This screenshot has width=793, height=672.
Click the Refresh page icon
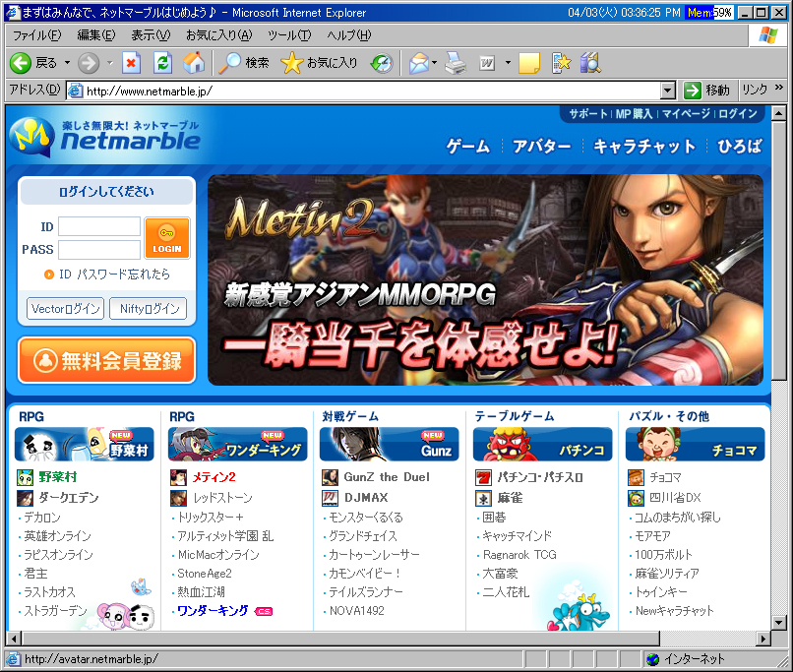tap(163, 63)
